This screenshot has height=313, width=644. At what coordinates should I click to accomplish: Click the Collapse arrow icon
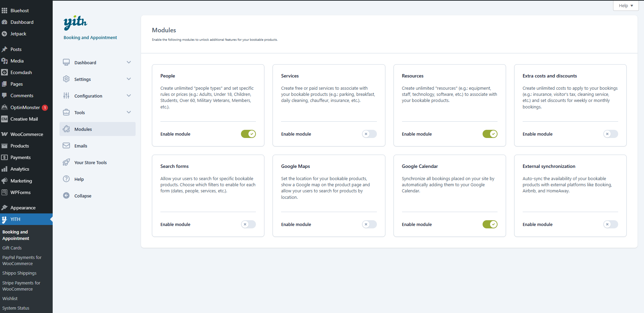pos(66,196)
